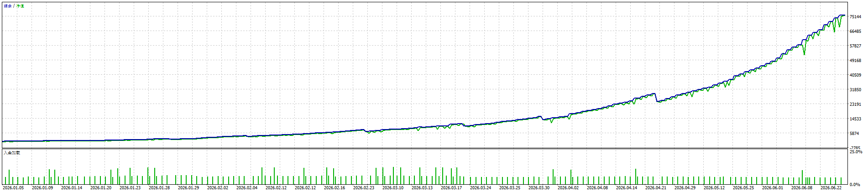868x192 pixels.
Task: Select the 2026.04.21 date label
Action: click(x=656, y=187)
